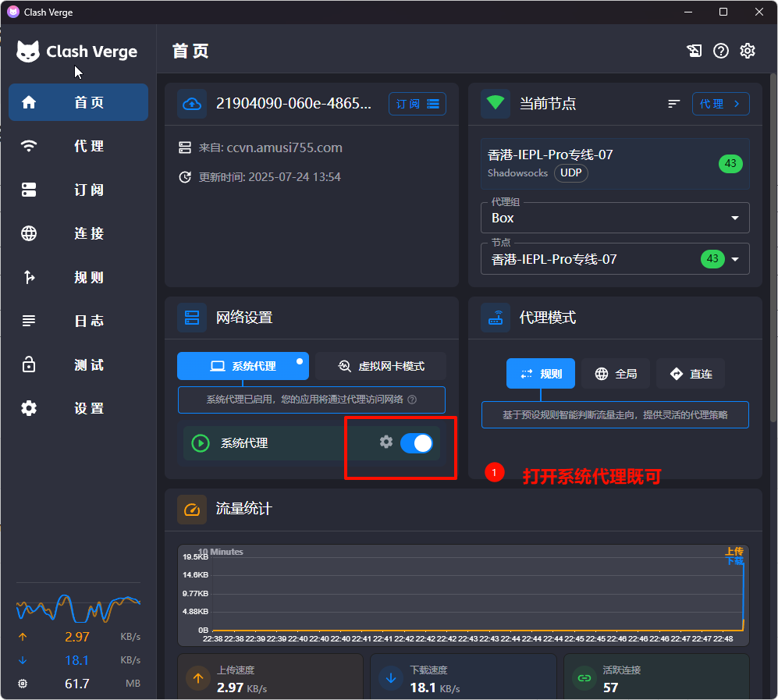Open the 首页 home page in sidebar
778x700 pixels.
[78, 102]
